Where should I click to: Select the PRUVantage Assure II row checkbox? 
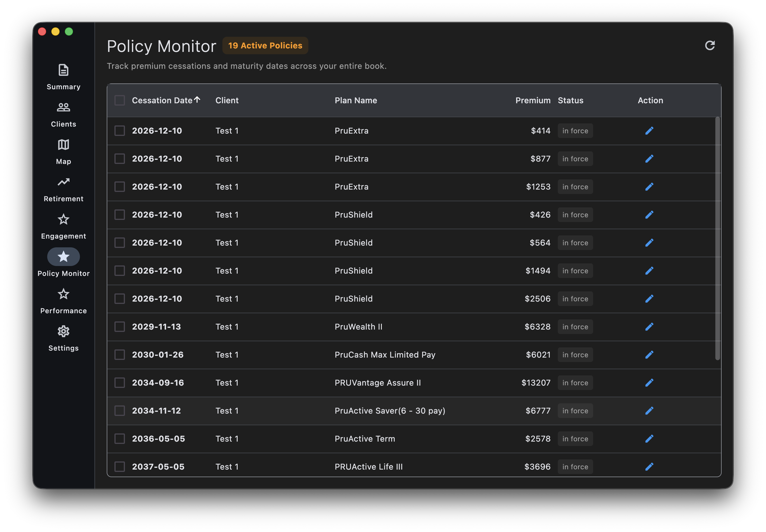(x=119, y=383)
